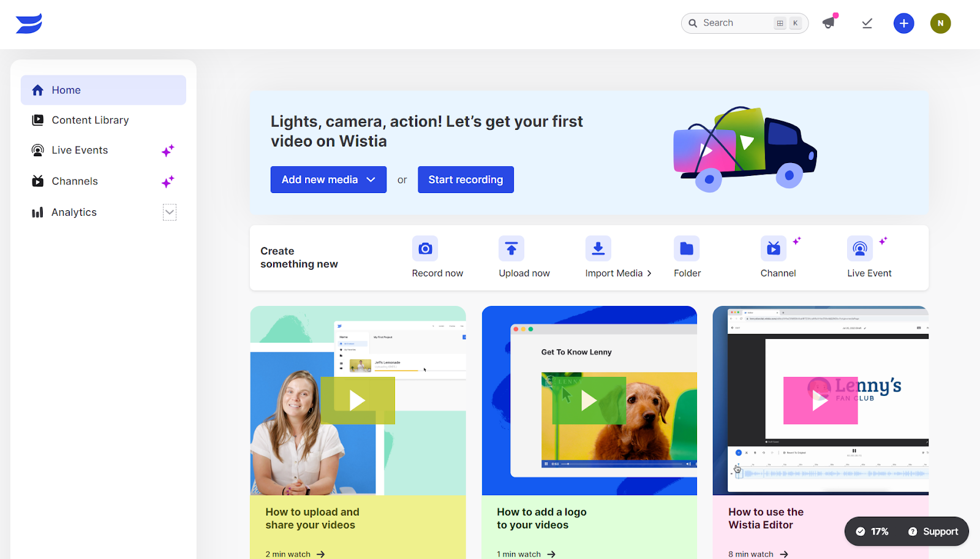The width and height of the screenshot is (980, 559).
Task: Expand the Import Media submenu arrow
Action: click(x=649, y=273)
